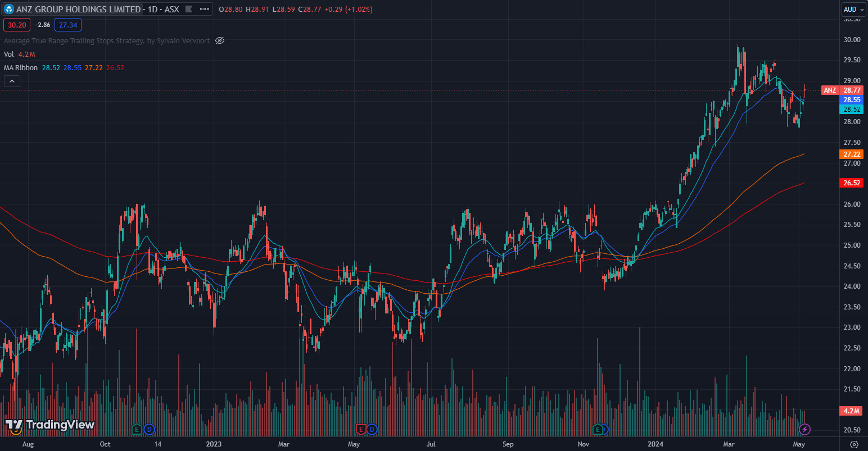The image size is (868, 451).
Task: Click the 4.2M value beside the Vol legend
Action: [26, 54]
